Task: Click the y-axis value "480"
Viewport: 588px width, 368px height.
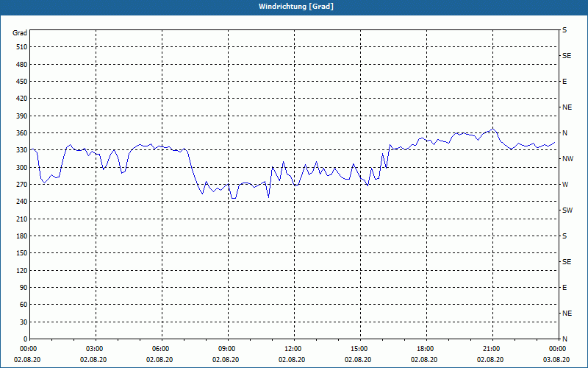Action: pos(22,64)
